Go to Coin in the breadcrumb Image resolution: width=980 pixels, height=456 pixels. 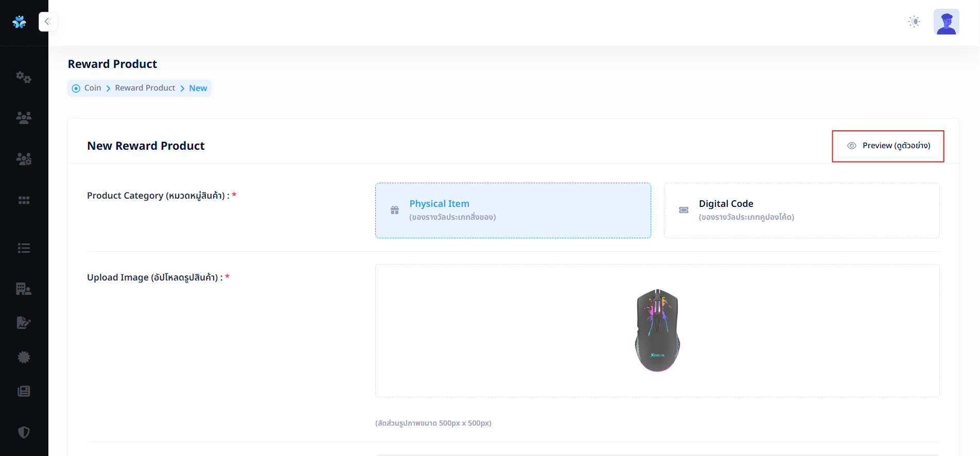pyautogui.click(x=93, y=88)
